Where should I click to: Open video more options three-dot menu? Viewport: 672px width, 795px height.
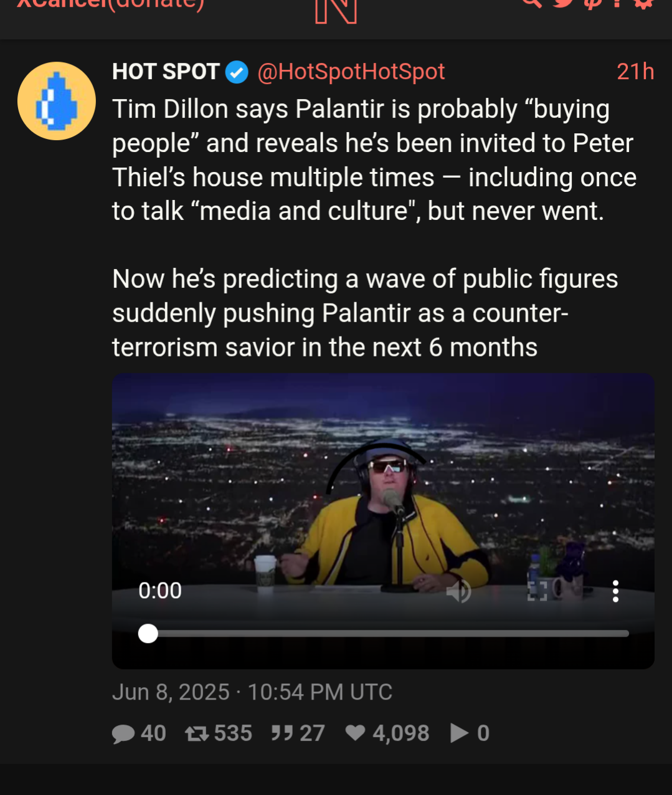coord(615,591)
